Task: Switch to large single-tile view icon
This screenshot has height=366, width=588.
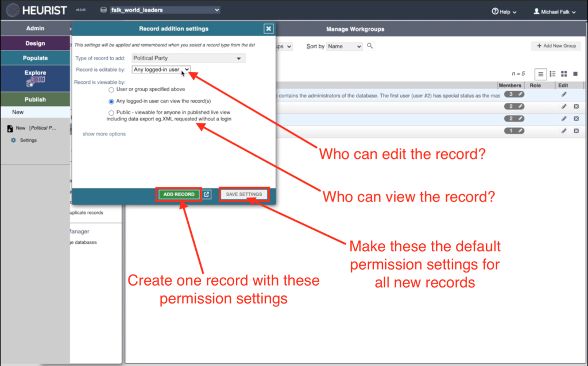Action: click(x=575, y=74)
